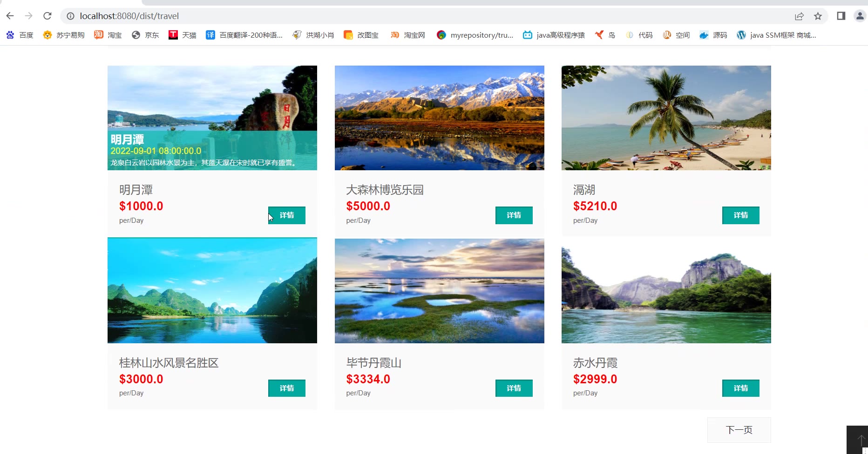Open the java高级程序猿 bookmark

coord(554,35)
